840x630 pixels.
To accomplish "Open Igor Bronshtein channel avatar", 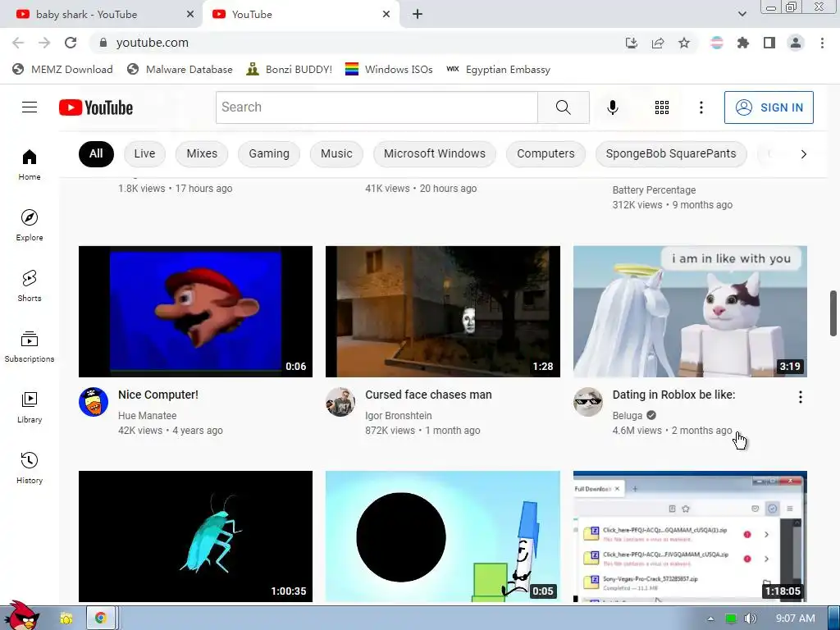I will tap(340, 402).
